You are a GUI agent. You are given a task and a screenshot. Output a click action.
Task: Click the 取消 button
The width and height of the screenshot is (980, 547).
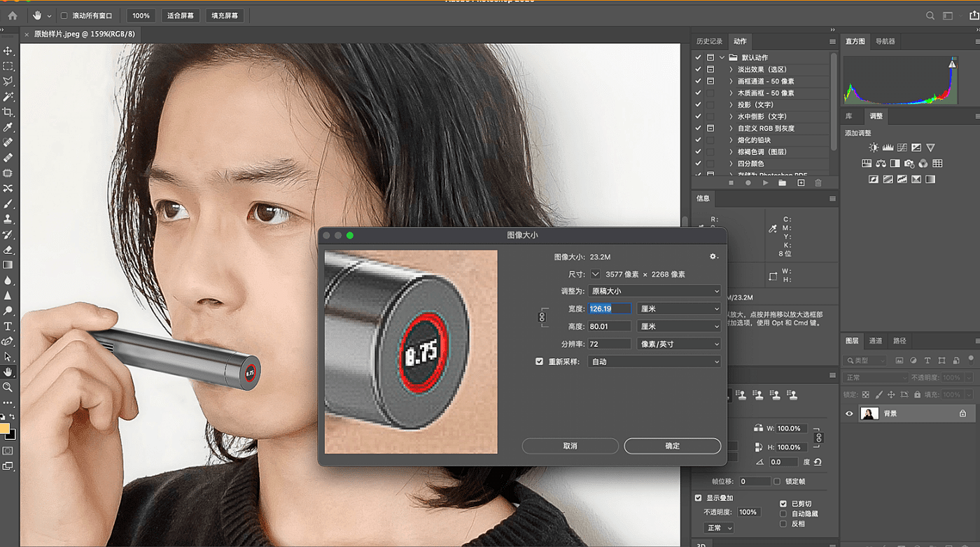click(570, 446)
